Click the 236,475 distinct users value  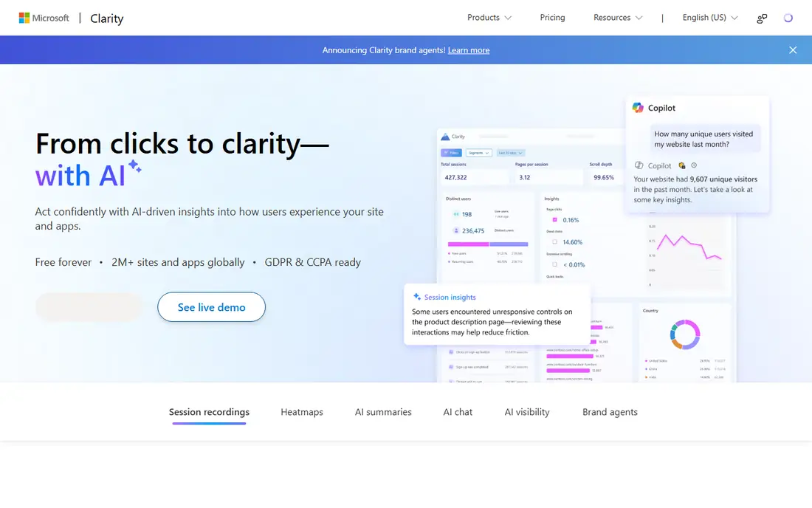473,231
